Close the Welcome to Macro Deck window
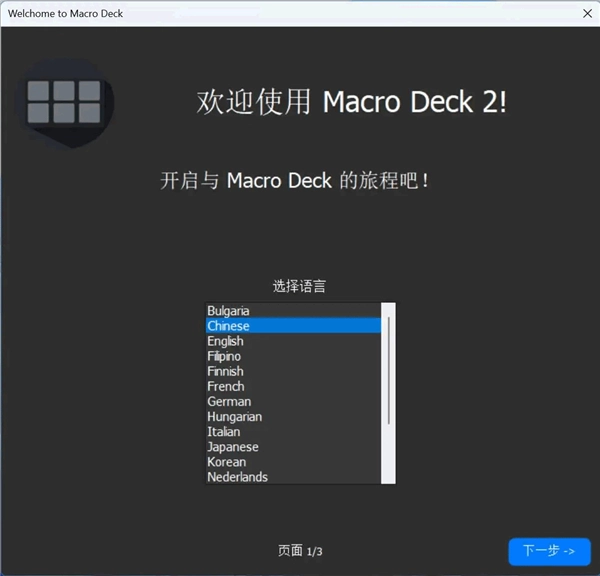Viewport: 600px width, 576px height. click(586, 14)
